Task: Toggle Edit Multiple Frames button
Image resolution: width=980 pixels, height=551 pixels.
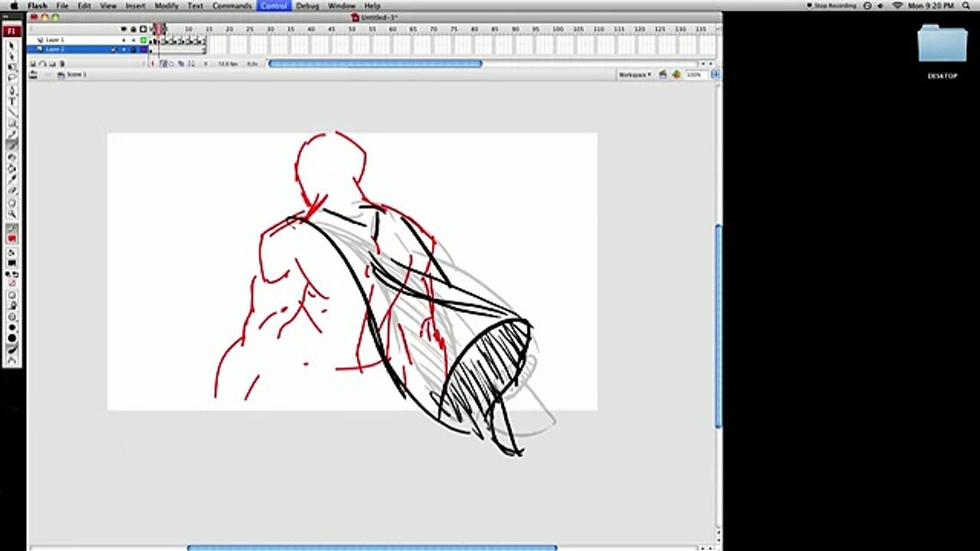Action: [181, 64]
